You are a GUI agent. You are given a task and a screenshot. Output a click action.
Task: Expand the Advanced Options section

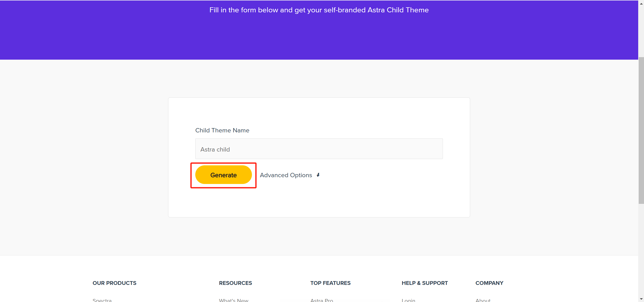286,175
